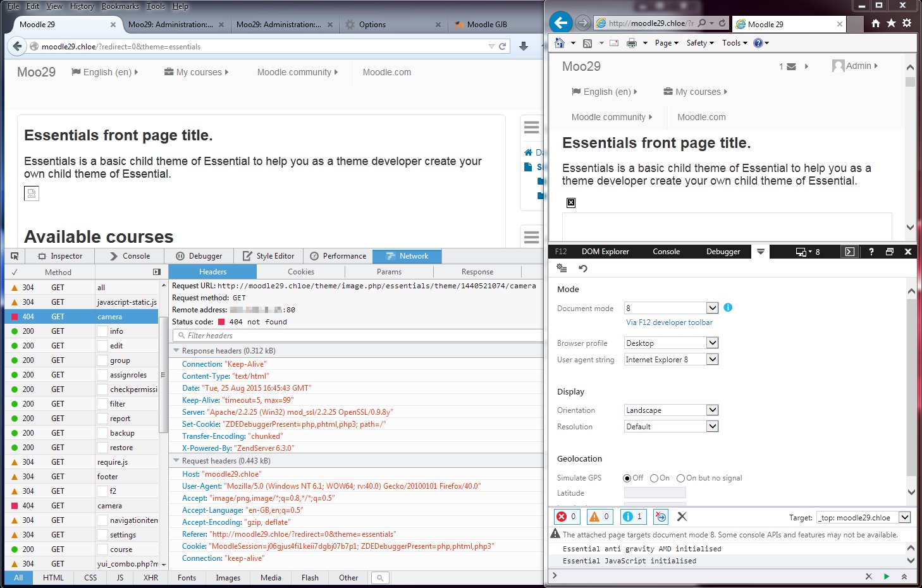Click Moodle messages envelope icon in IE

[x=791, y=66]
